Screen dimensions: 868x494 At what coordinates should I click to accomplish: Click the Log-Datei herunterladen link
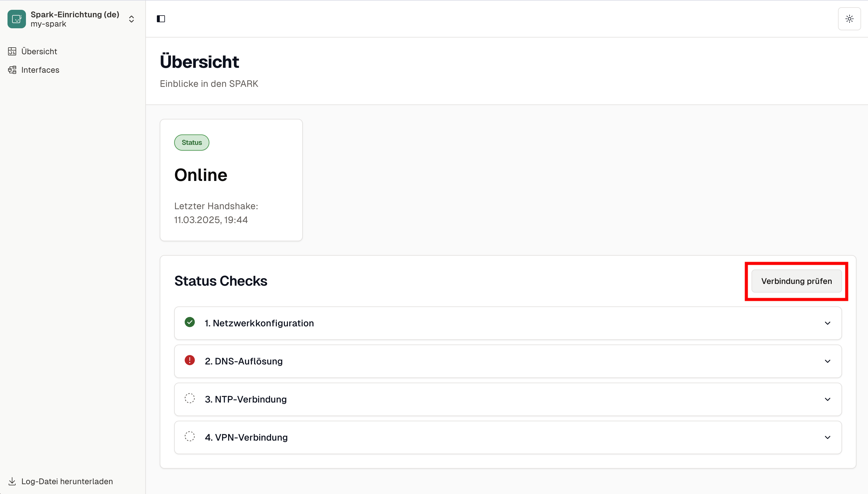(x=67, y=481)
